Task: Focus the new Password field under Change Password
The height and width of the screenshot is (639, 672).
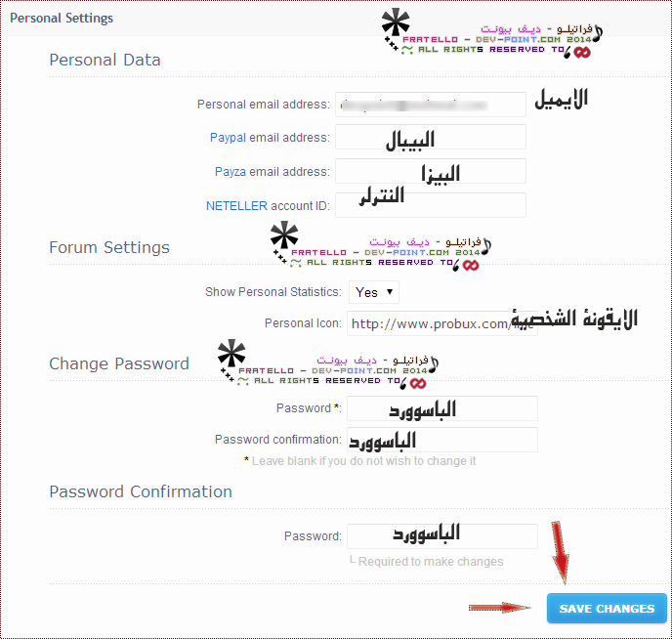Action: click(x=441, y=408)
